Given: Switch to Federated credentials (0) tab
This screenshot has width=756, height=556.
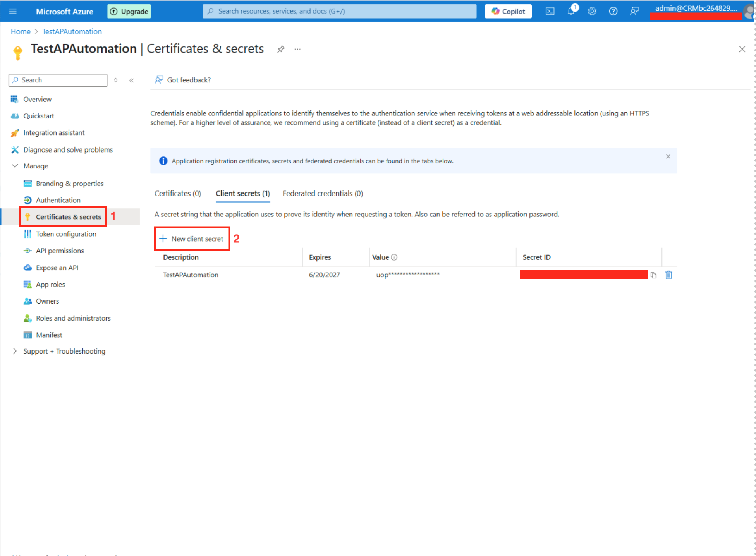Looking at the screenshot, I should (x=322, y=193).
